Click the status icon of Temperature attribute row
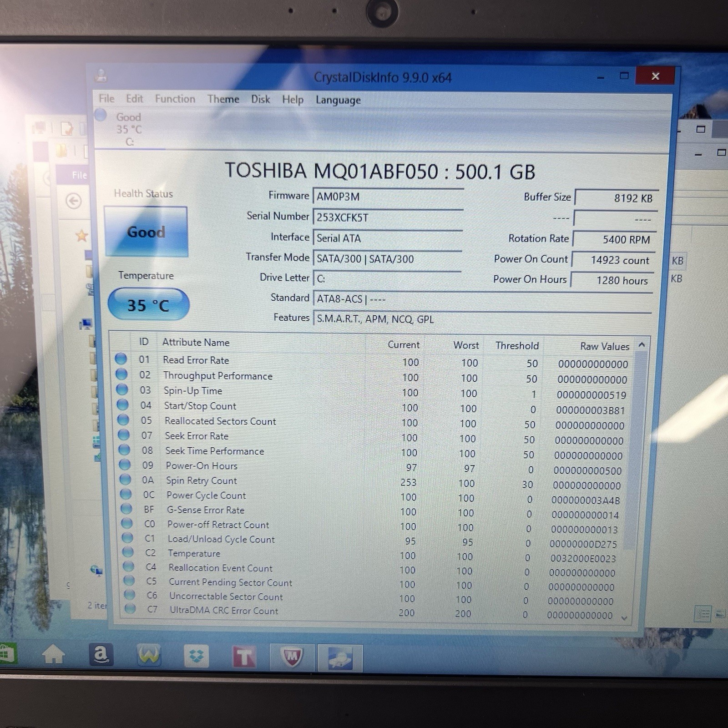728x728 pixels. point(128,552)
